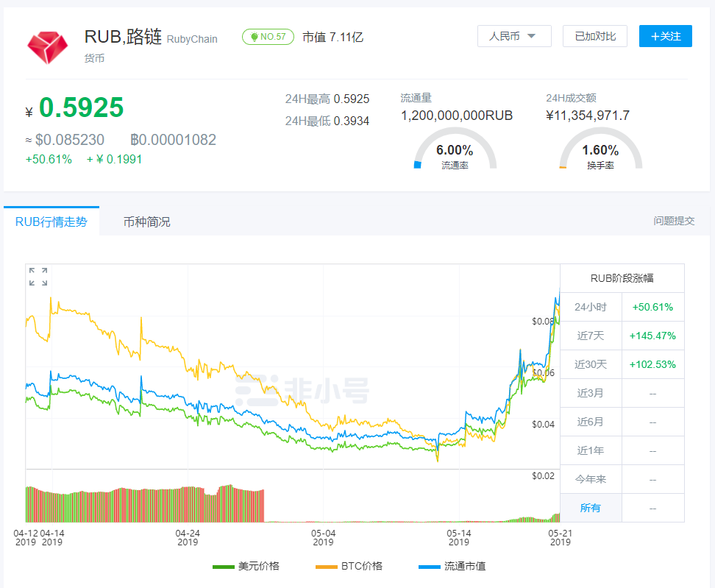Click the 05-04 2019 date axis label

[x=324, y=538]
